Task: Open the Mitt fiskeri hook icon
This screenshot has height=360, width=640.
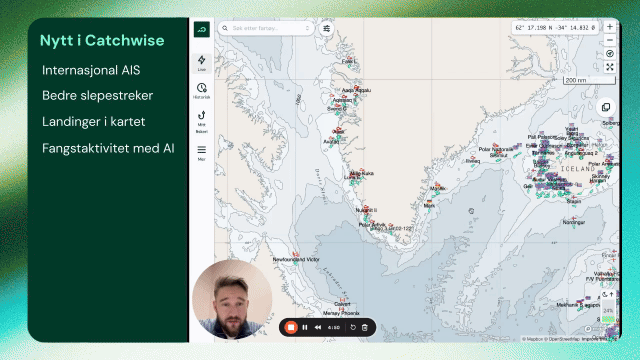Action: click(202, 122)
